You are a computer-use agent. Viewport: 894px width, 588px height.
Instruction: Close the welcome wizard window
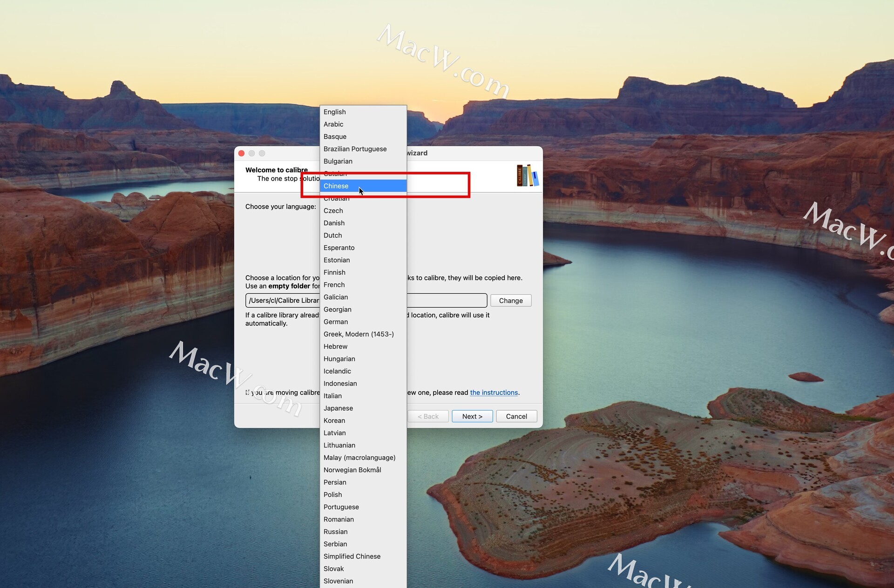241,153
